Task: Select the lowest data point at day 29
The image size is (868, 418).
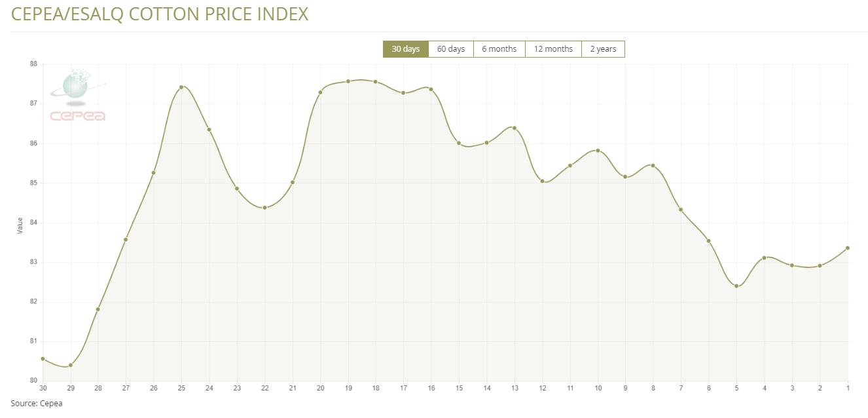Action: point(70,365)
